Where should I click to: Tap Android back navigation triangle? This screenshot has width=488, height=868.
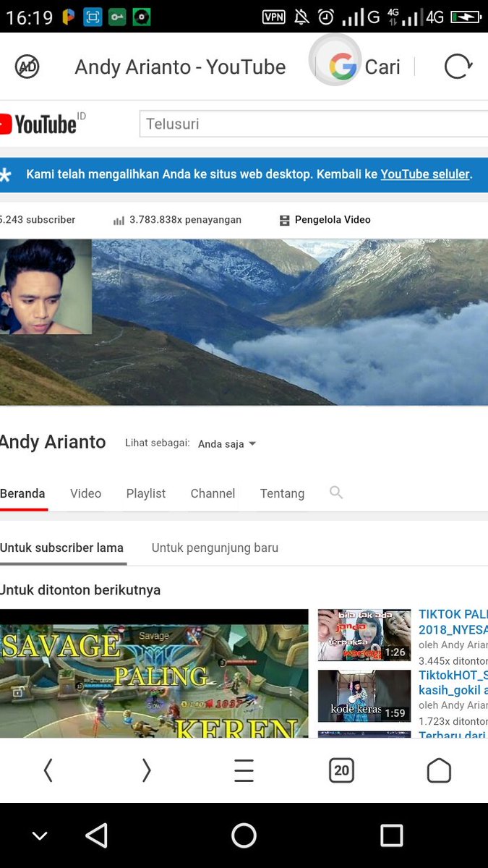97,835
